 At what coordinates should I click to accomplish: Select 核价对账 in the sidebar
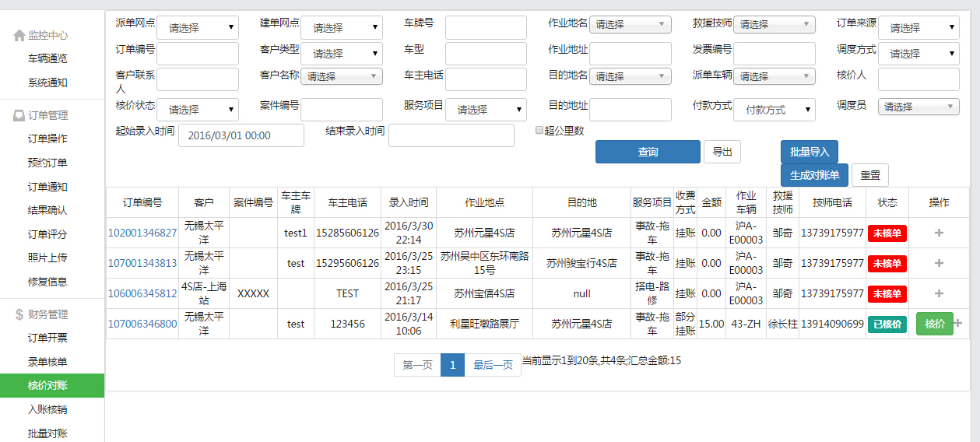47,385
